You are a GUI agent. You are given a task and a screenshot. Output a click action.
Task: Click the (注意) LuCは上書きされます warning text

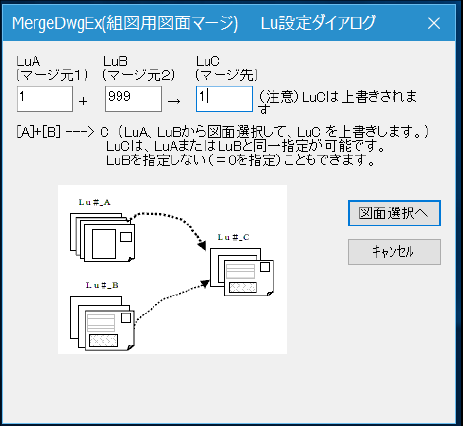click(x=337, y=102)
